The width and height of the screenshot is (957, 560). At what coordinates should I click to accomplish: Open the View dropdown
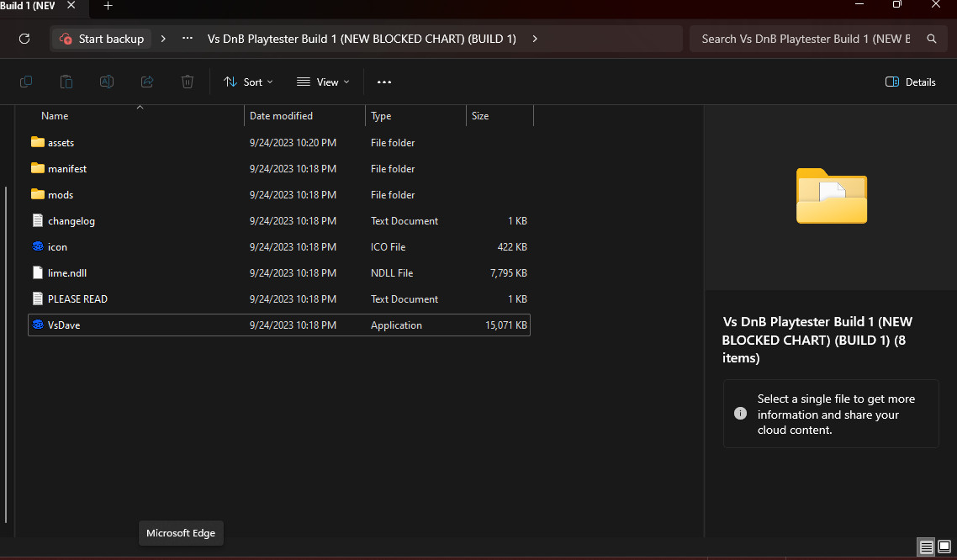(x=323, y=82)
